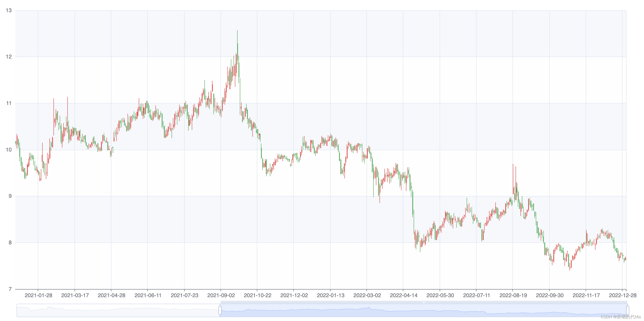644x321 pixels.
Task: Click the left handle of the zoom slider
Action: tap(220, 310)
